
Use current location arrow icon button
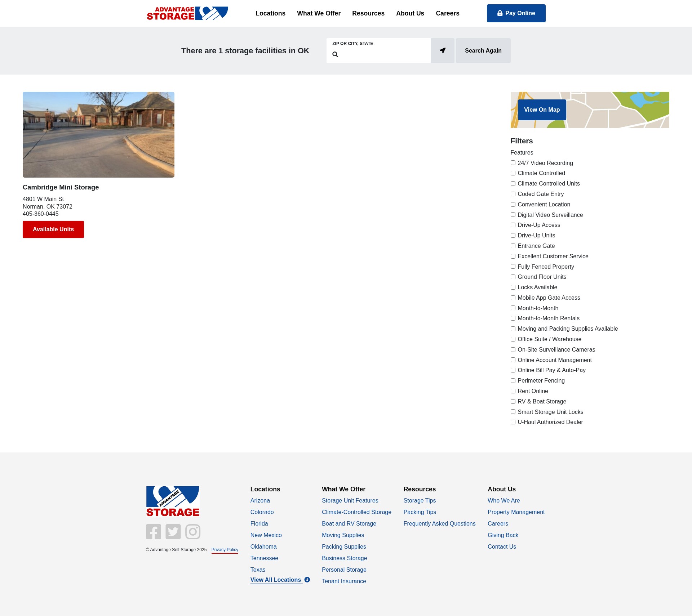point(443,50)
